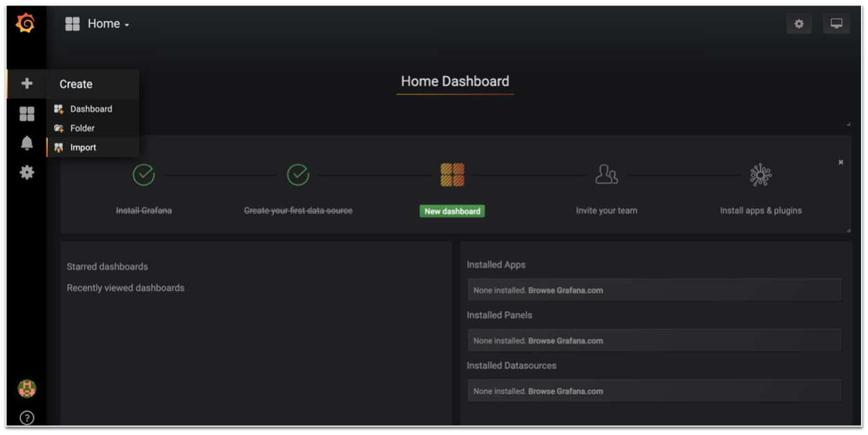Screen dimensions: 868x435
Task: Click the struck-through Install Grafana step
Action: tap(144, 211)
